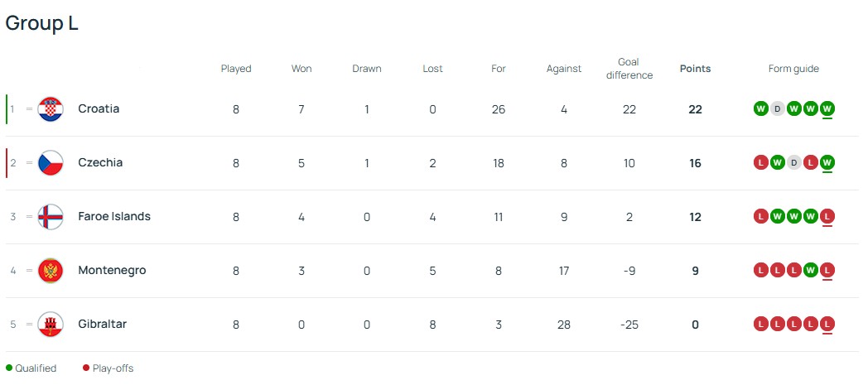Screen dimensions: 868x385
Task: Click Gibraltar's underlined latest loss form badge
Action: pyautogui.click(x=827, y=325)
